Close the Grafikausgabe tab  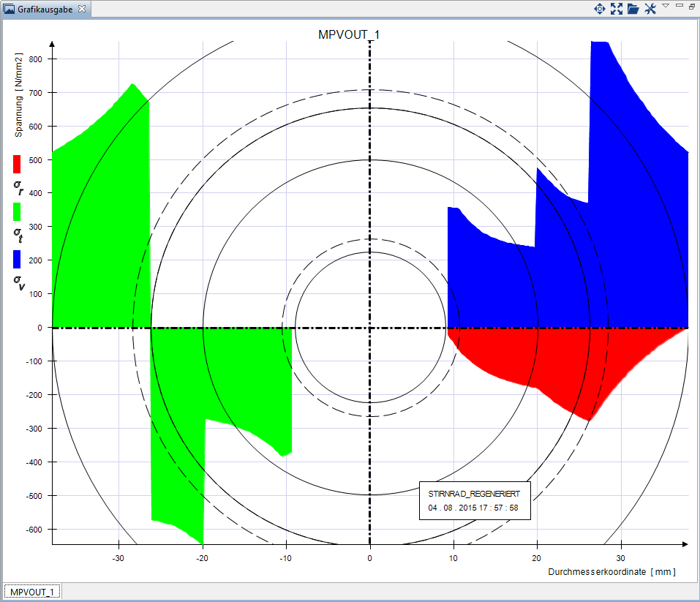(x=82, y=10)
